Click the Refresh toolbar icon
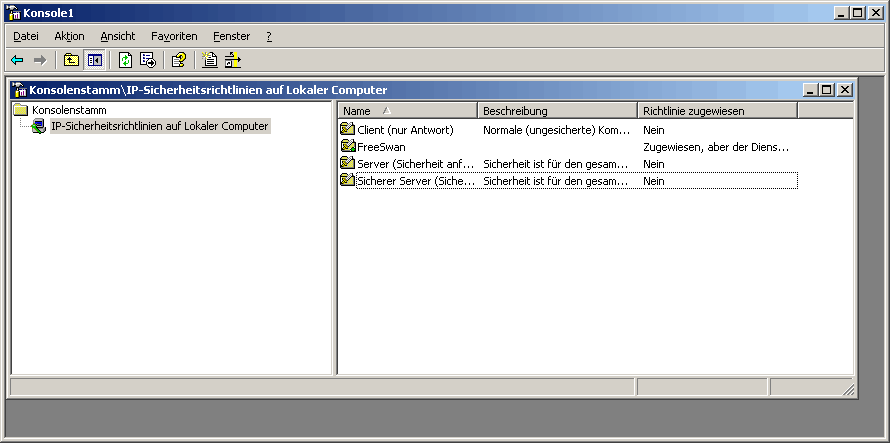The image size is (890, 443). coord(125,60)
